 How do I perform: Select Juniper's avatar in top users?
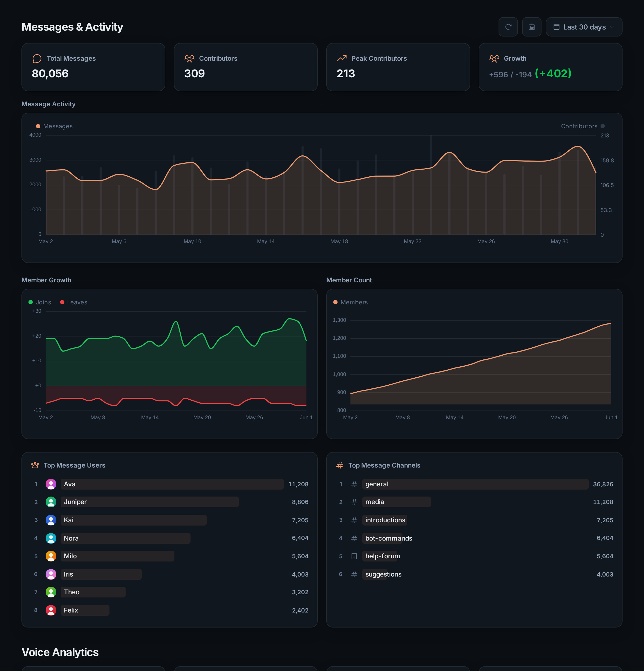coord(51,502)
